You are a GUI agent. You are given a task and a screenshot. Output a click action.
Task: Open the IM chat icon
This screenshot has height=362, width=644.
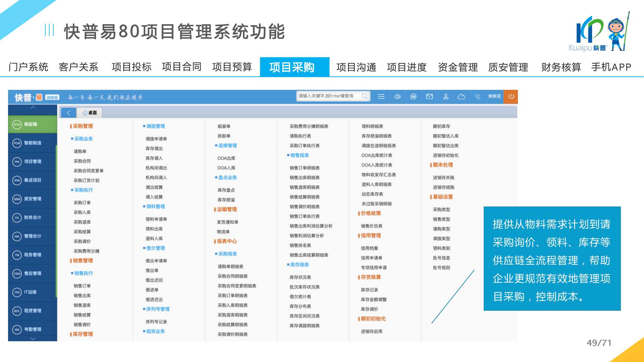point(413,97)
